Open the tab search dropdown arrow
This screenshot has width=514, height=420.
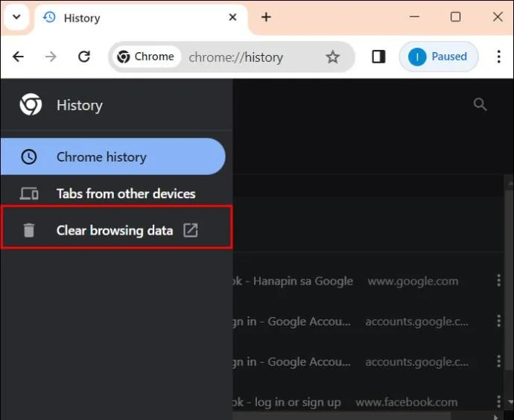point(16,16)
